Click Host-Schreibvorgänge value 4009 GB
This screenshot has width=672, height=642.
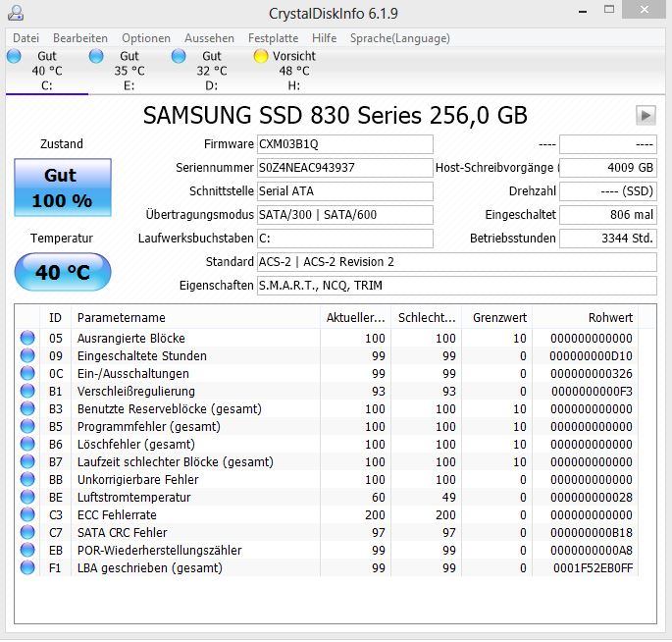tap(608, 168)
